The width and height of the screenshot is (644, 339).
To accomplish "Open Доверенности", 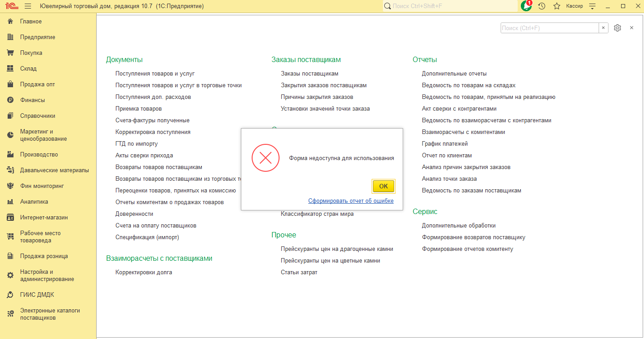I will [134, 214].
